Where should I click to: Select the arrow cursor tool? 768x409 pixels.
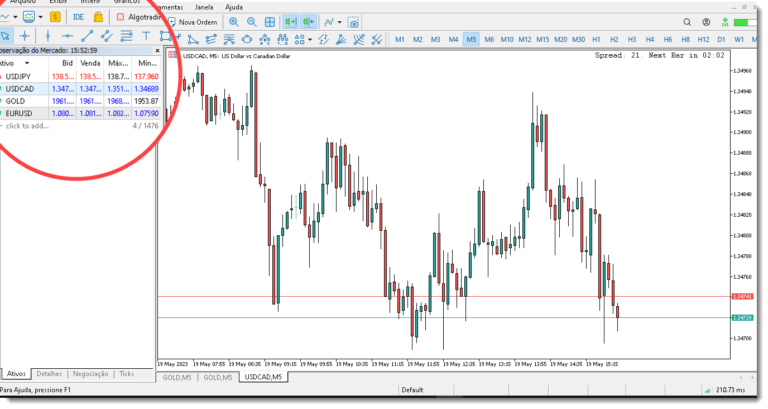coord(6,36)
